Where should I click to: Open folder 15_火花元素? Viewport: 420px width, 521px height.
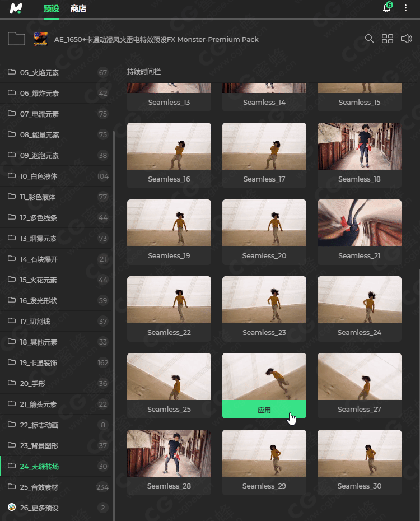coord(56,280)
